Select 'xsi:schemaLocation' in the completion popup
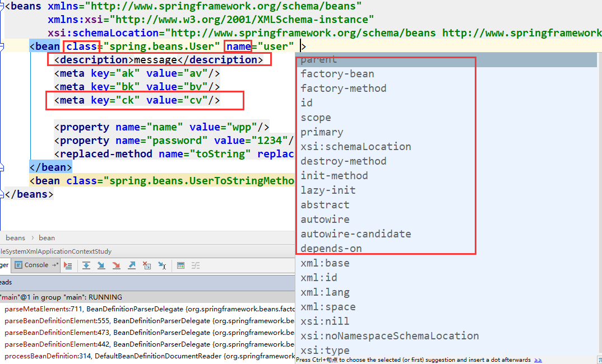The height and width of the screenshot is (364, 602). 446,147
